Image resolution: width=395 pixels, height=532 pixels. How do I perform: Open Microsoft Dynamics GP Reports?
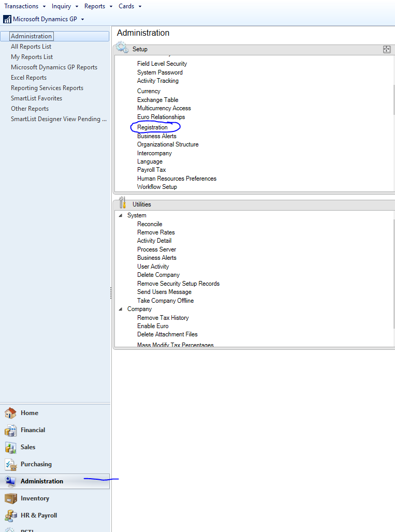click(54, 67)
